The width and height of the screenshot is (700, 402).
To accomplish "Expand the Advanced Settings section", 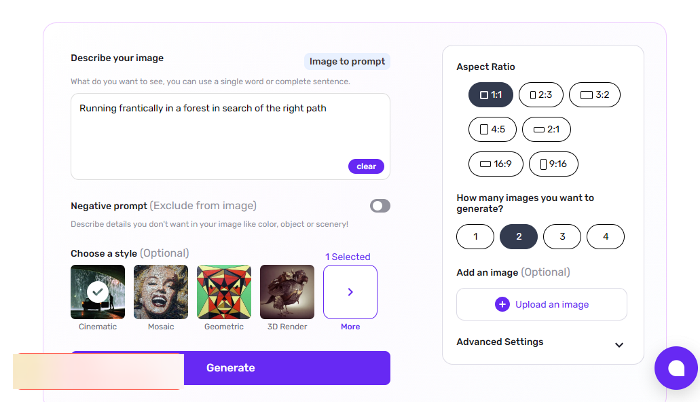I will click(500, 342).
